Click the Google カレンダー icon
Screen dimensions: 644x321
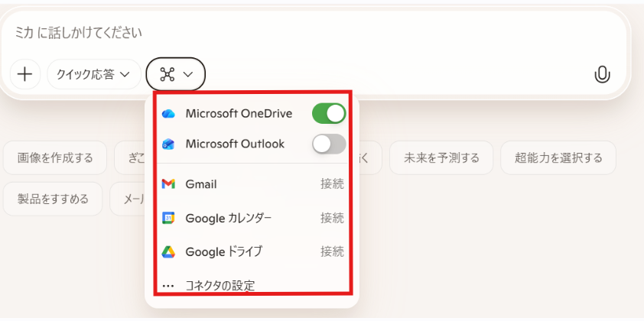(x=169, y=218)
